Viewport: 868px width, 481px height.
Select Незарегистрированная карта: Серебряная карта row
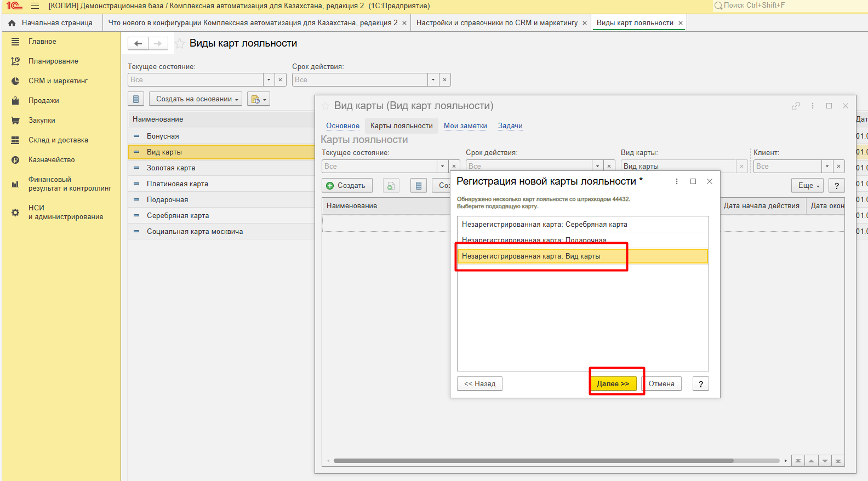coord(544,225)
